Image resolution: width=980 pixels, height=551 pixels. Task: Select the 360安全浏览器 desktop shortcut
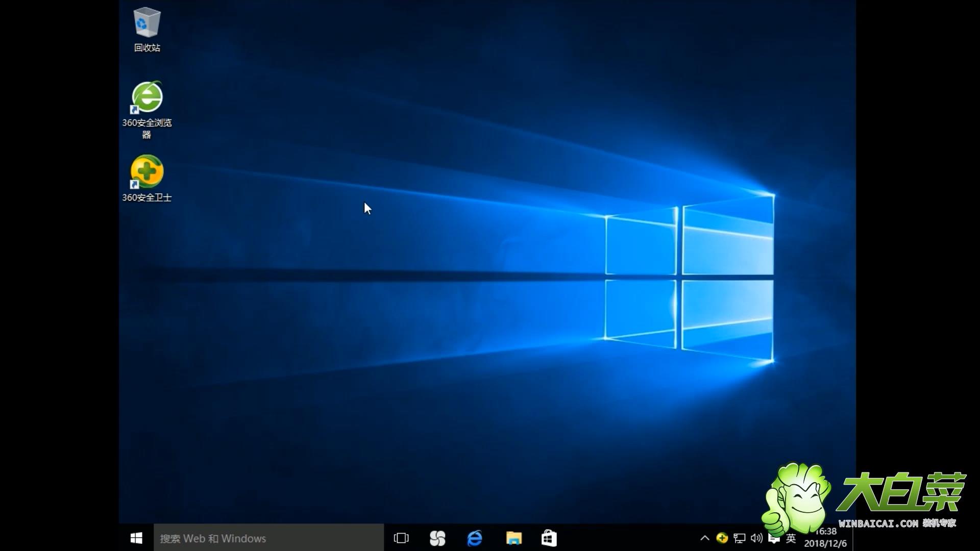coord(147,98)
